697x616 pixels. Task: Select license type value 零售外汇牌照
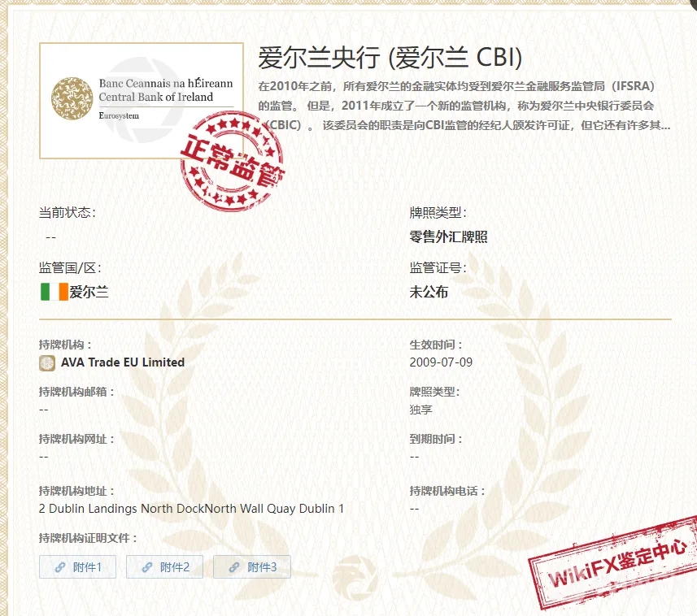pyautogui.click(x=448, y=236)
